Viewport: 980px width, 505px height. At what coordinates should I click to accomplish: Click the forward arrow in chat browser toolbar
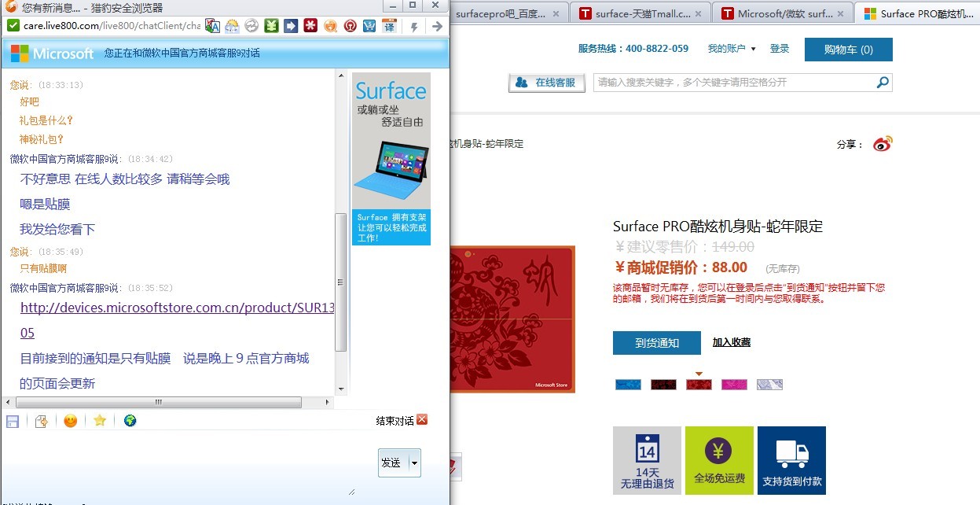click(x=437, y=27)
